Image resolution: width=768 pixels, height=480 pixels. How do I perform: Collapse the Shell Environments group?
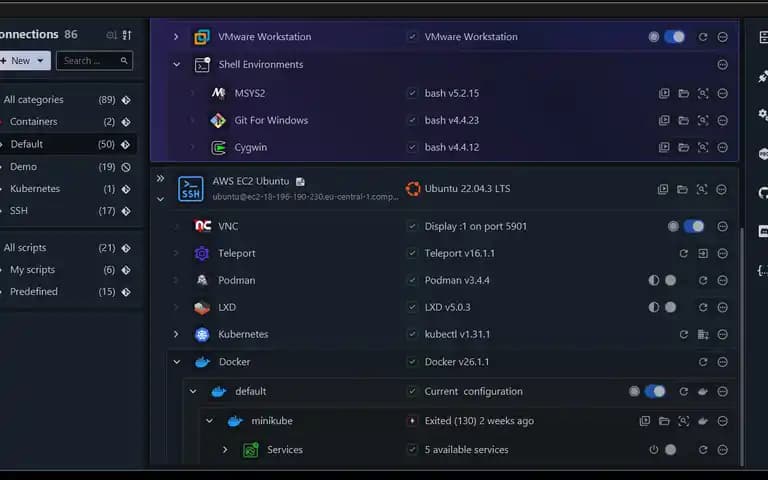tap(176, 64)
